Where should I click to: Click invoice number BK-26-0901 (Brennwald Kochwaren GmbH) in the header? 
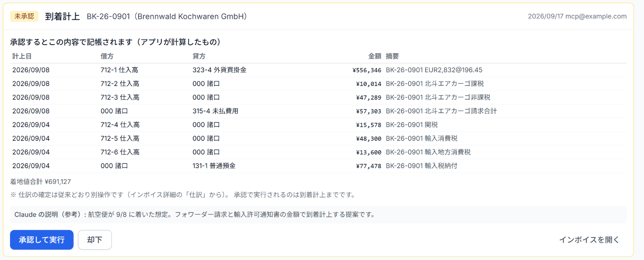coord(167,17)
